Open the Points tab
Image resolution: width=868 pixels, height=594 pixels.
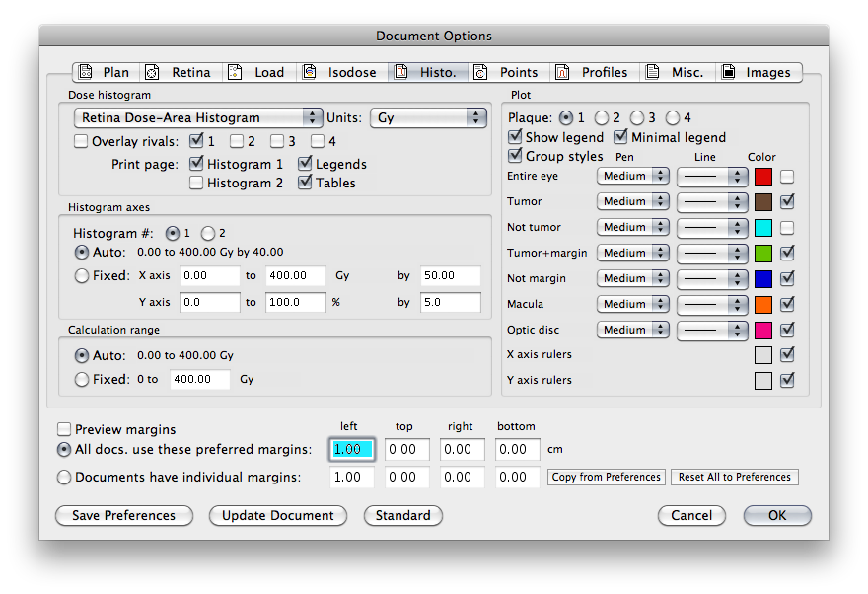508,72
